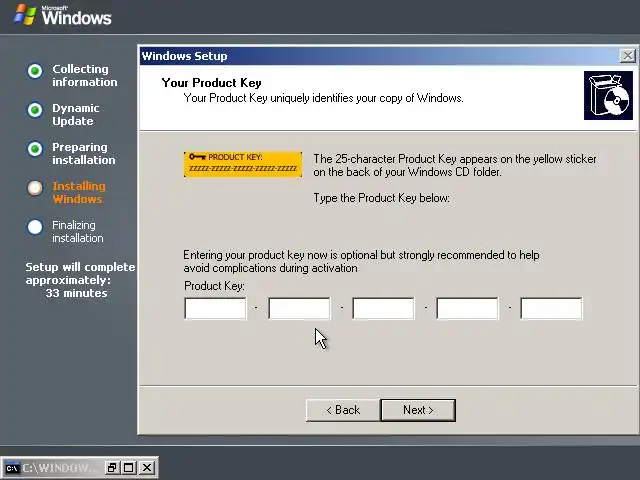Click the Next button
The height and width of the screenshot is (480, 640).
pyautogui.click(x=418, y=410)
